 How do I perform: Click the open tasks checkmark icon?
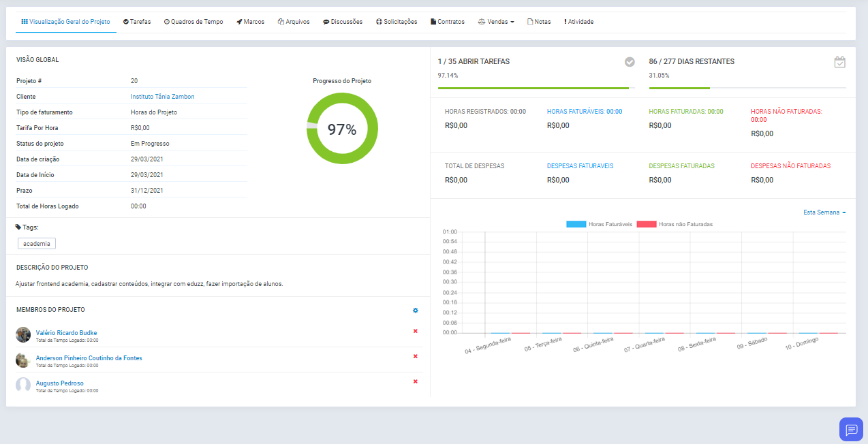tap(630, 62)
